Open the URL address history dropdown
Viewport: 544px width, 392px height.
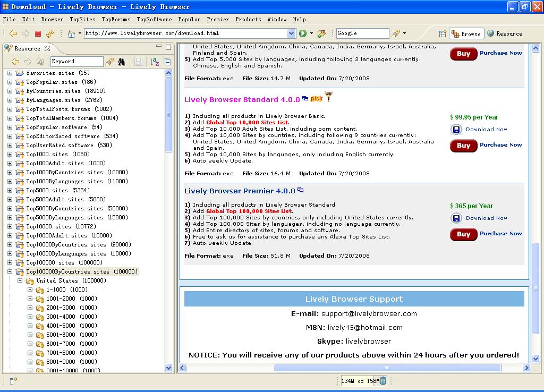point(292,33)
